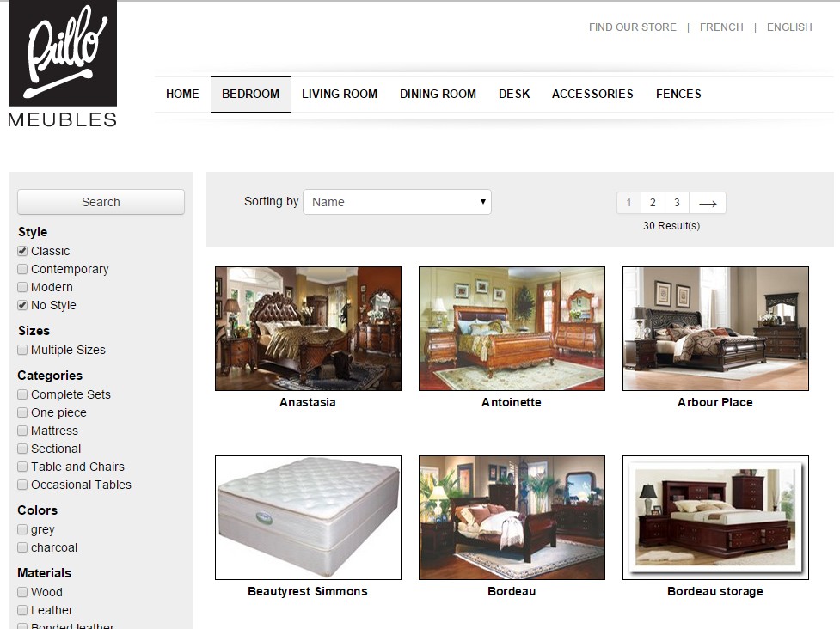
Task: Filter by charcoal color
Action: tap(22, 547)
